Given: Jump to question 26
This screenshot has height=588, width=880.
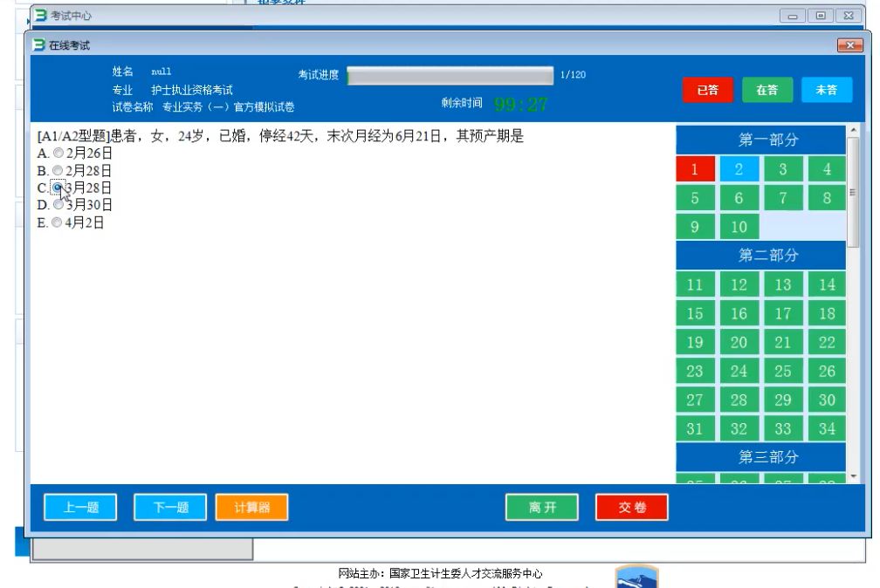Looking at the screenshot, I should pyautogui.click(x=827, y=371).
